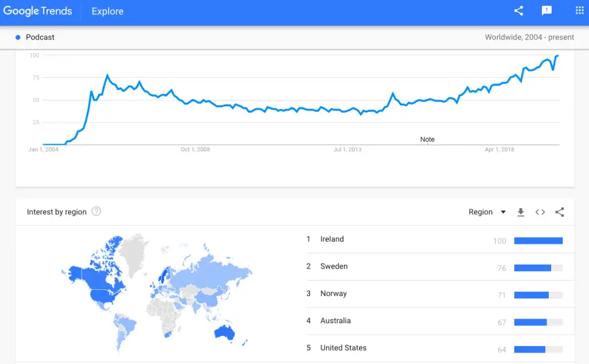Open the help icon beside Interest by region
The height and width of the screenshot is (364, 589).
tap(96, 212)
